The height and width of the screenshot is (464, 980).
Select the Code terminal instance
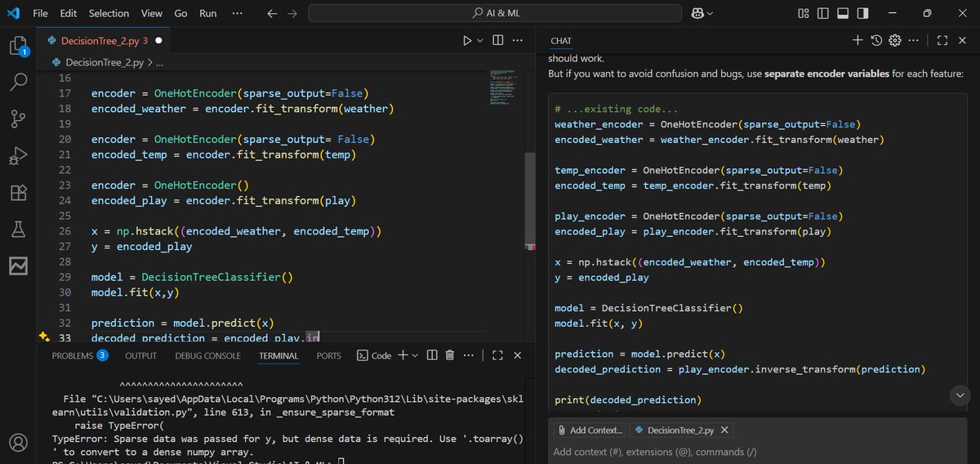pos(375,355)
